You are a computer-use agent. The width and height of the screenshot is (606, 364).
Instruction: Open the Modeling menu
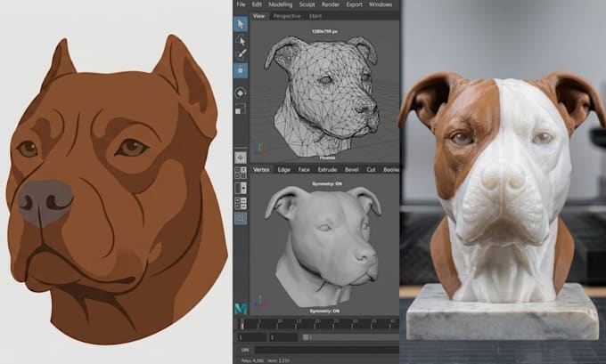pos(280,4)
